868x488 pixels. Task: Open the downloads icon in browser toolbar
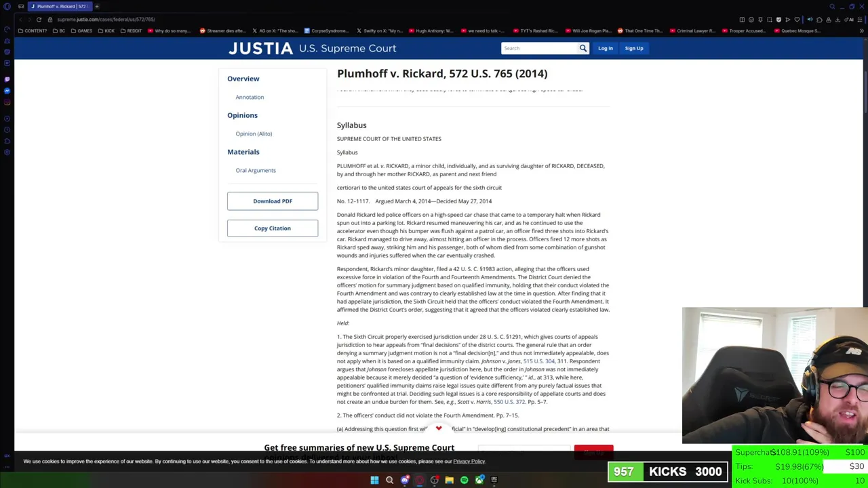coord(837,20)
